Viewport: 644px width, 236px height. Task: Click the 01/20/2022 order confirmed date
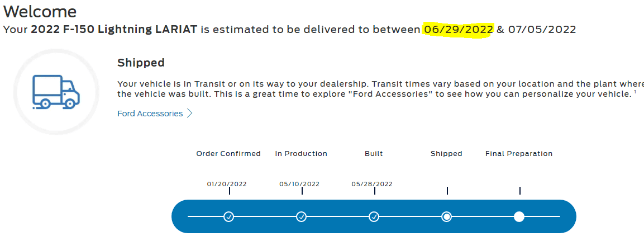pyautogui.click(x=227, y=184)
